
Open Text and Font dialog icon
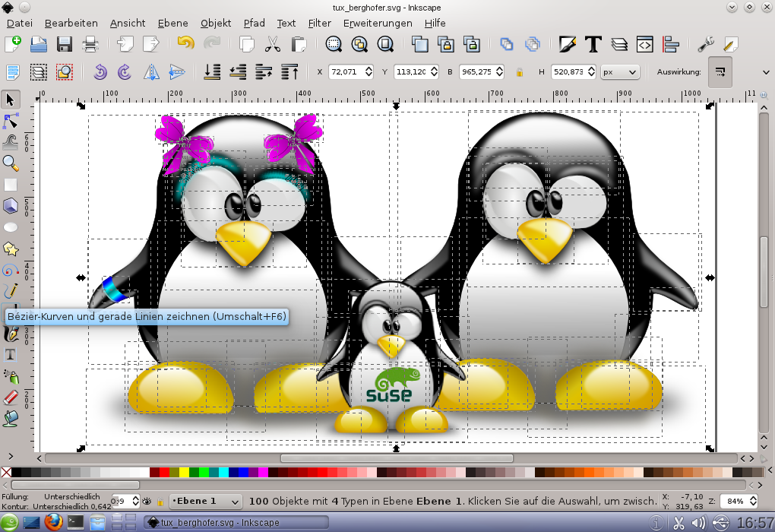593,44
